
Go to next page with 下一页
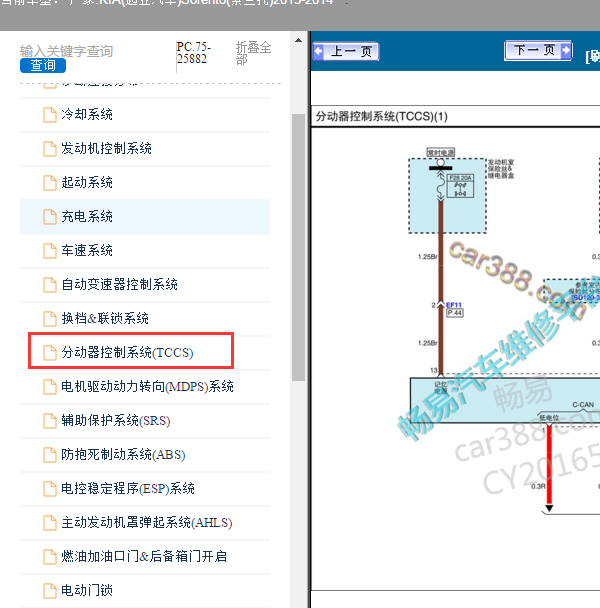538,50
